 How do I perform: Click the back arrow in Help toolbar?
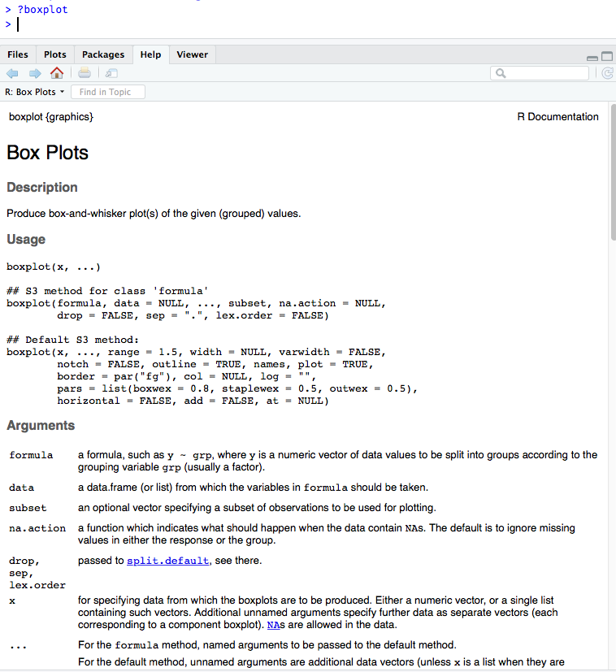[x=13, y=73]
